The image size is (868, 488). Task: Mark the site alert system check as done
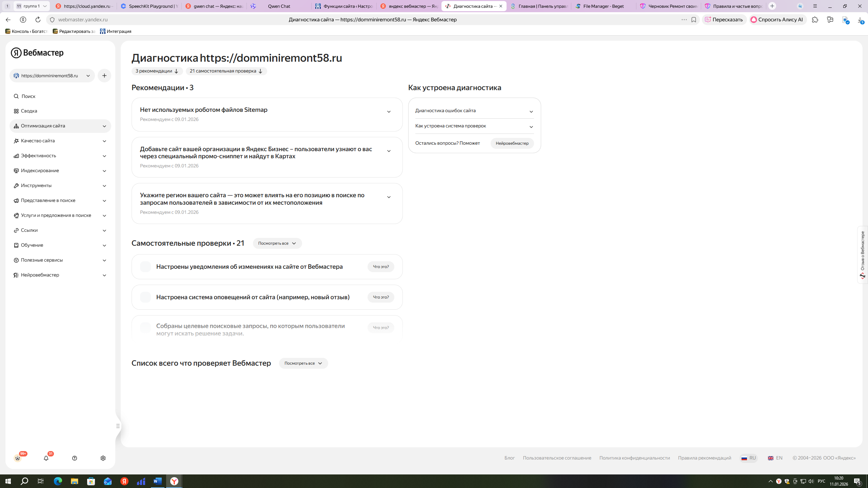point(145,297)
